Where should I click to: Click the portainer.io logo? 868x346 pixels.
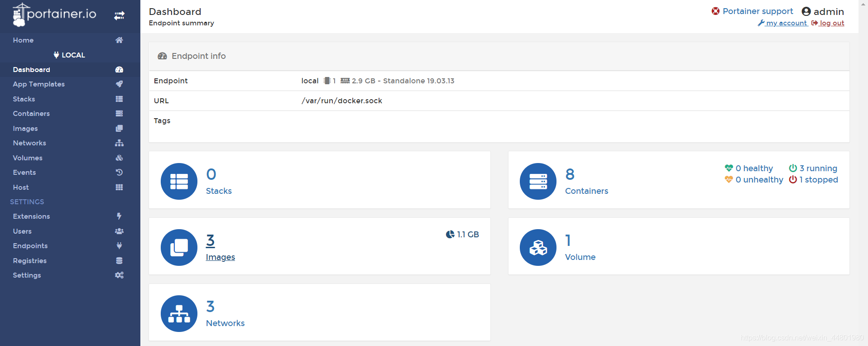54,14
